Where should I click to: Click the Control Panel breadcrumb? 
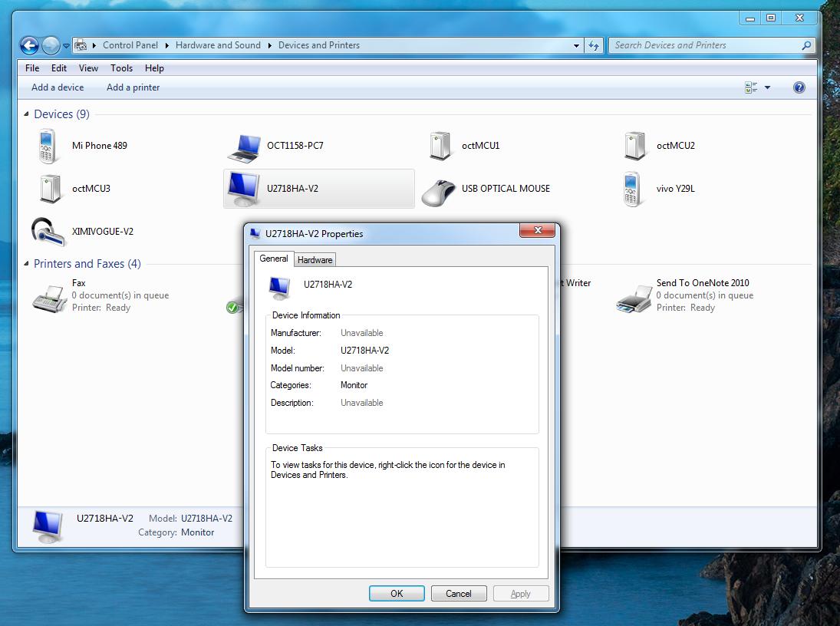point(130,45)
